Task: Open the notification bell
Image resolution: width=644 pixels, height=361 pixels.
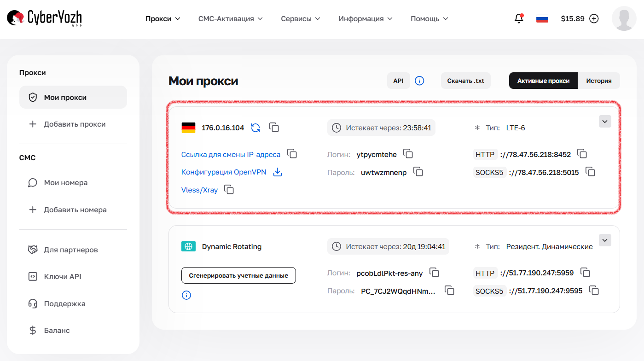Action: coord(518,18)
